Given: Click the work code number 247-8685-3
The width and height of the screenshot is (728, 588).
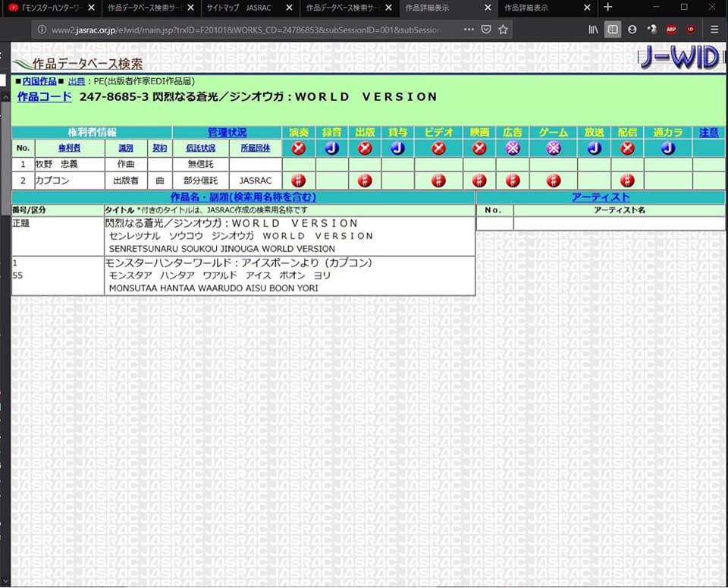Looking at the screenshot, I should (x=114, y=96).
